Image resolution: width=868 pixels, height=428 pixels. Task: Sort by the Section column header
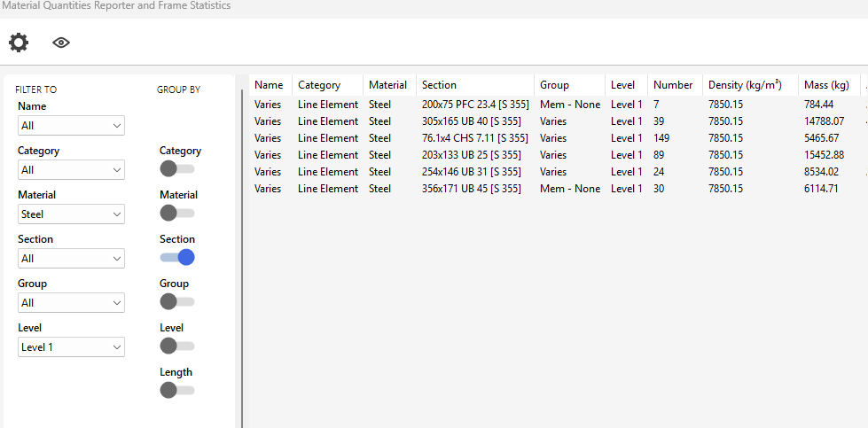[475, 85]
